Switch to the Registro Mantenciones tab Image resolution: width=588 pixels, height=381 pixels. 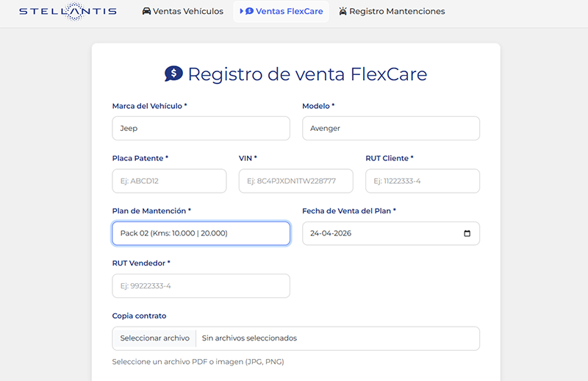[x=396, y=12]
